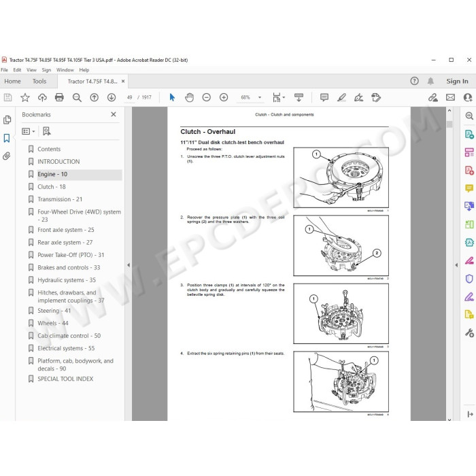
Task: Jump to Transmission - 21 bookmark
Action: [x=60, y=199]
